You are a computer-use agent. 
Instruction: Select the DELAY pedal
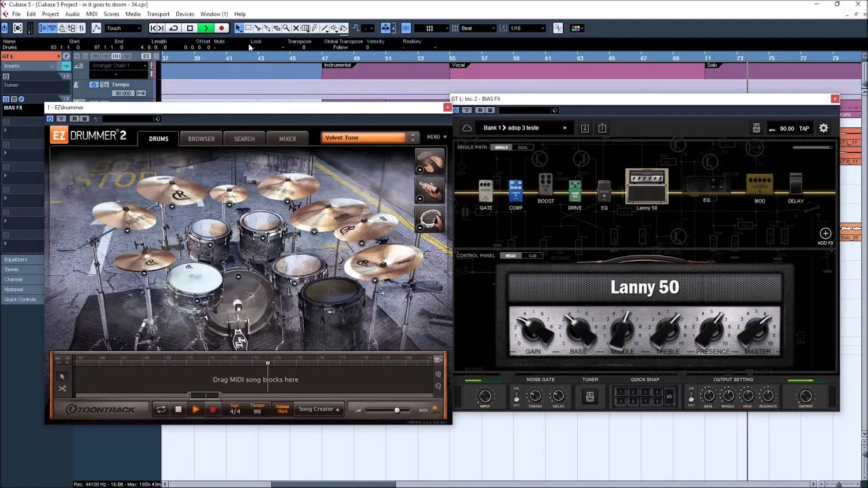[x=795, y=185]
